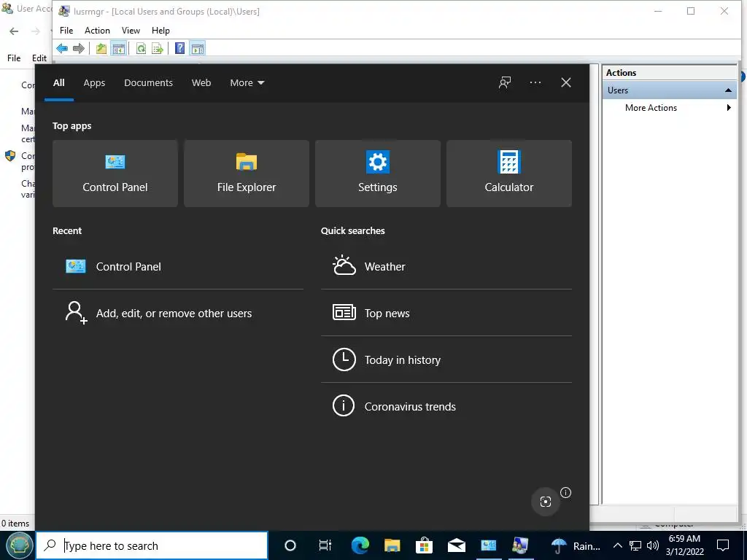Open Task View from the taskbar

tap(325, 545)
